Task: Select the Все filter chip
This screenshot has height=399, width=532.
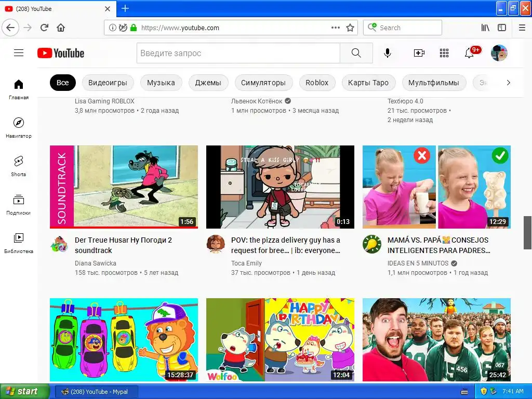Action: (63, 83)
